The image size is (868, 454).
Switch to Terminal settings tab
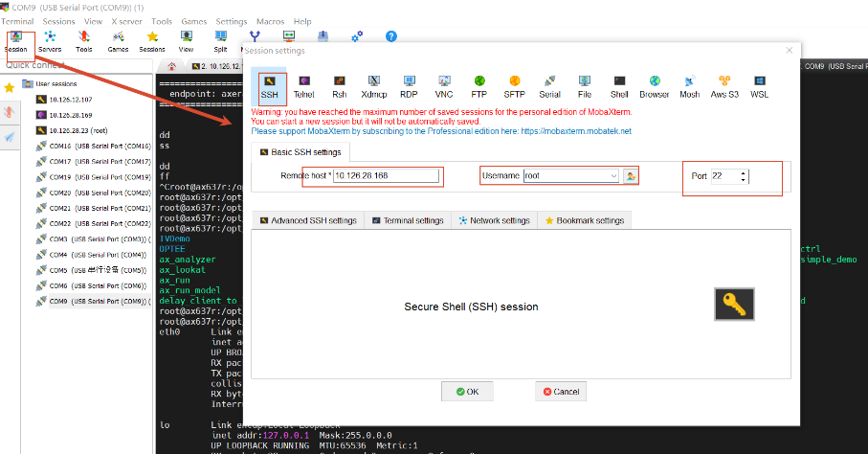(x=408, y=220)
